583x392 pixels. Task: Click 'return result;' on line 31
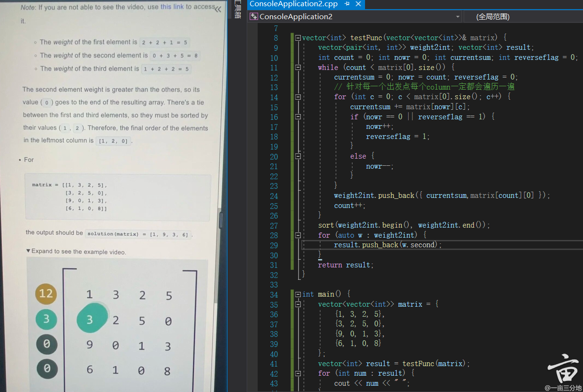point(346,265)
